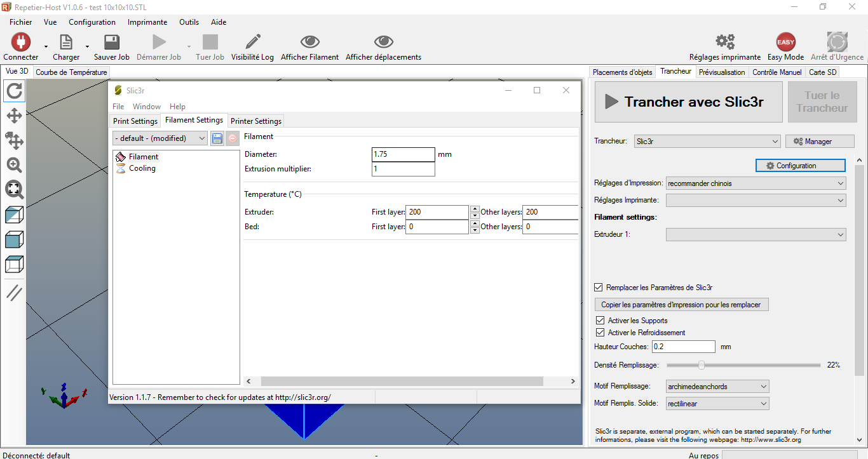Click the Tuer Job stop icon
The image size is (868, 459).
tap(210, 42)
